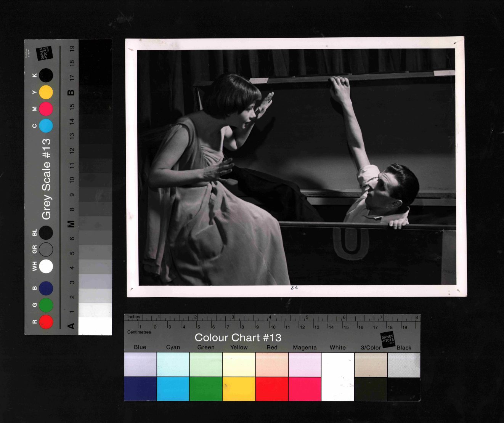Pick the light magenta tint swatch

pyautogui.click(x=305, y=365)
